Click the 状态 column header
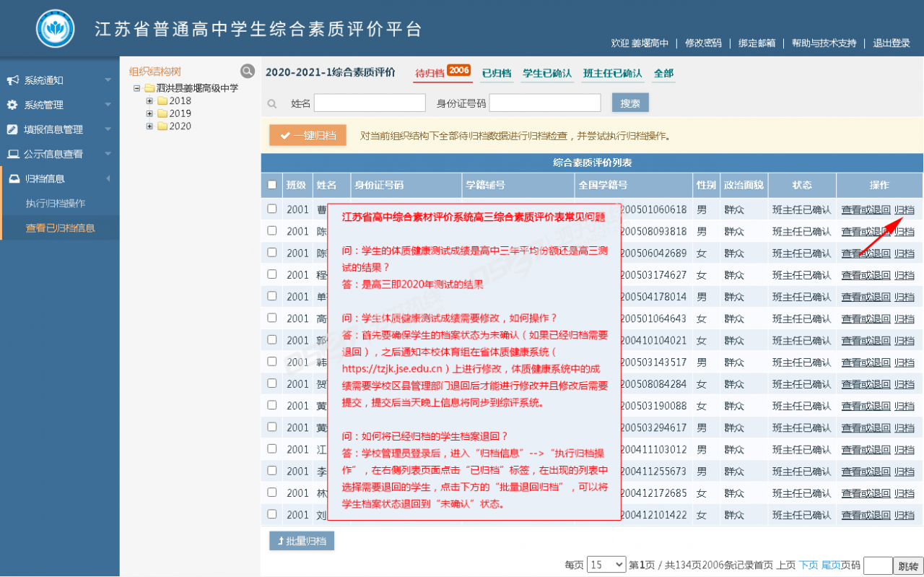 tap(801, 185)
